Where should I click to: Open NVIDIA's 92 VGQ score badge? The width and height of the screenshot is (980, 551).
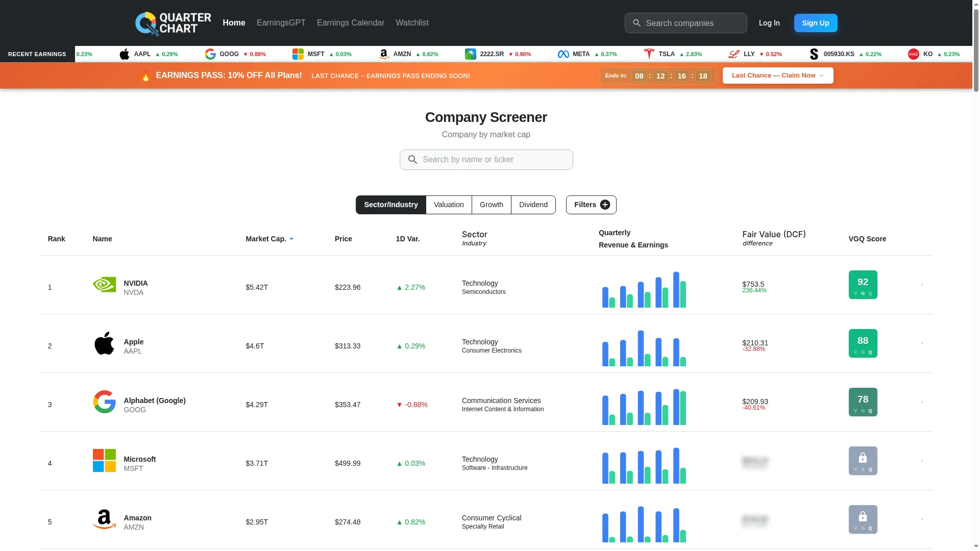click(863, 285)
